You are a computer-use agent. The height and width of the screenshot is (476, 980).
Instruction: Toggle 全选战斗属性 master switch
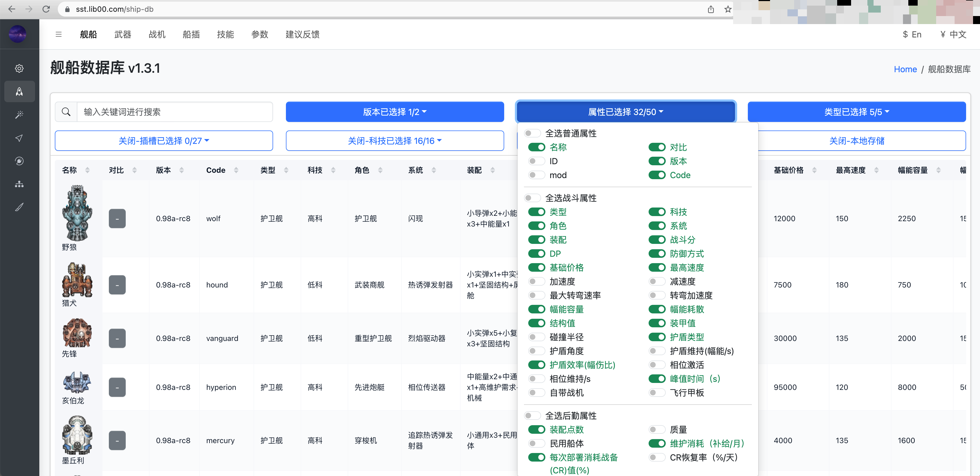coord(533,198)
